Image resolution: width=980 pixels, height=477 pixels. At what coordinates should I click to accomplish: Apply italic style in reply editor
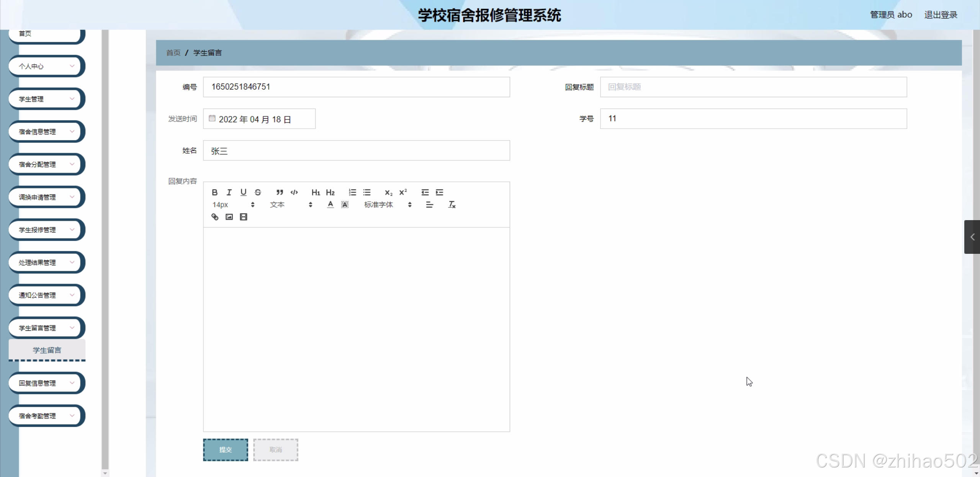(229, 192)
